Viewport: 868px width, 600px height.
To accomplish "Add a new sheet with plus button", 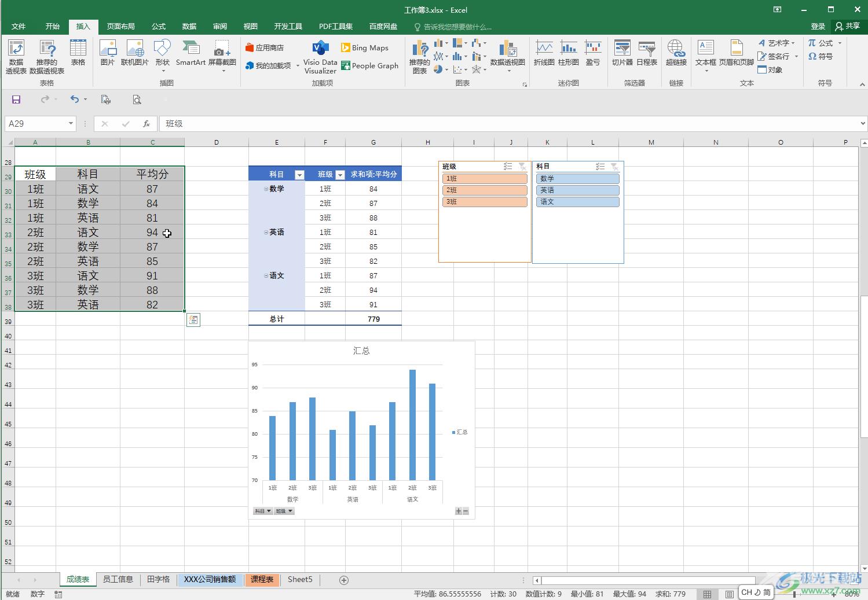I will click(344, 580).
